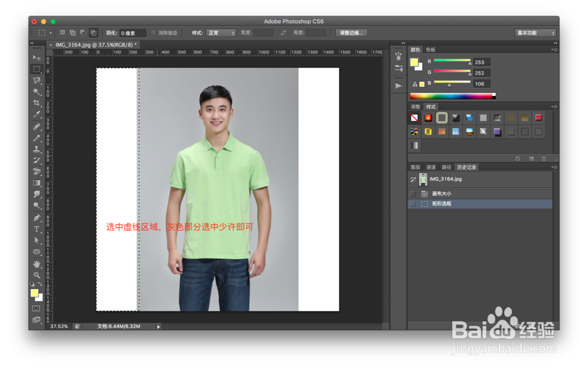The image size is (588, 369).
Task: Select the Clone Stamp tool
Action: [x=36, y=149]
